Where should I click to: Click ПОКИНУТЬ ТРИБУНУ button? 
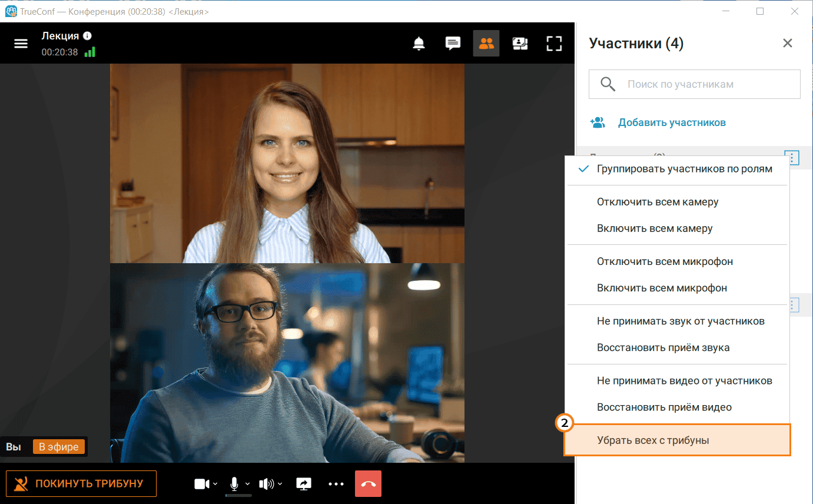coord(81,483)
